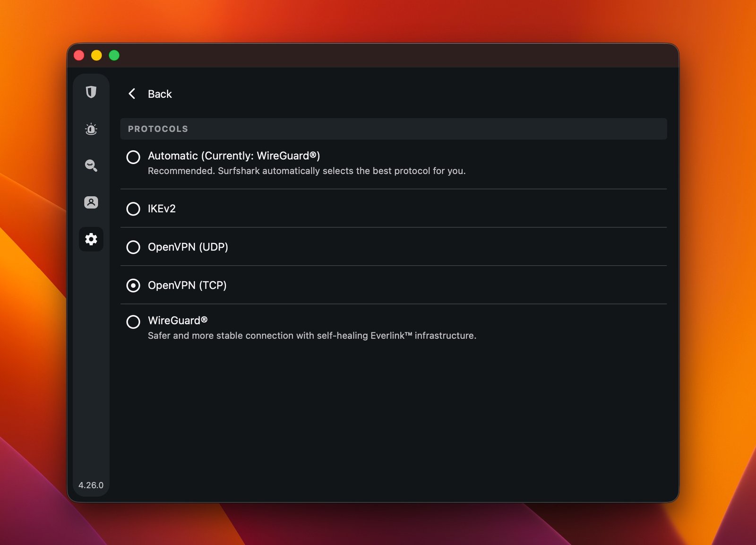Click the shield icon at the top of sidebar

pos(91,93)
